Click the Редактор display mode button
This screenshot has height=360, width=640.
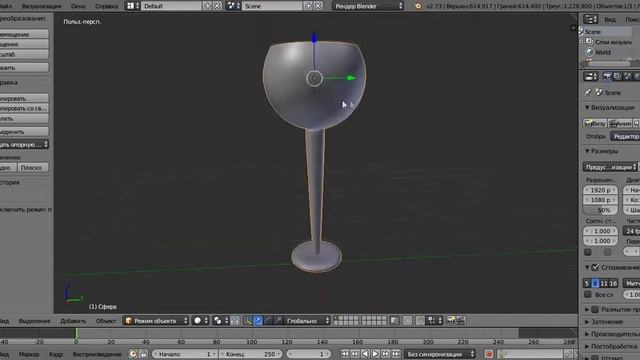coord(625,136)
